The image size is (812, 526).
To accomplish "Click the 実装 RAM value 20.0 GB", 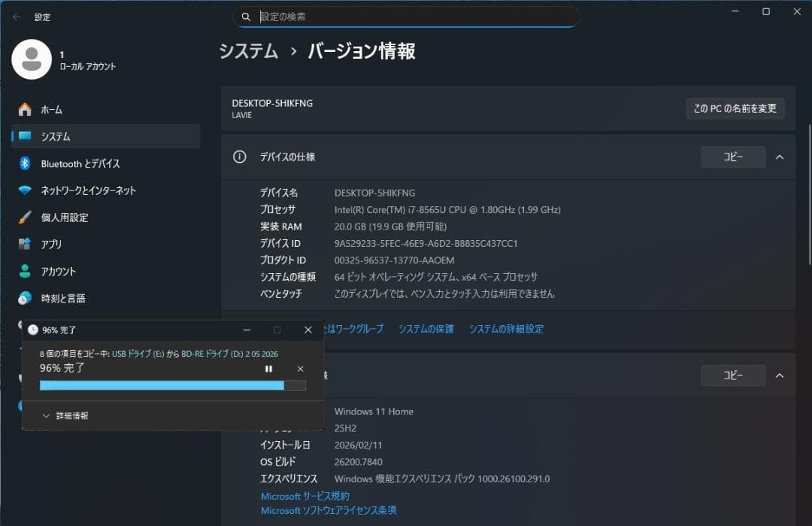I will (390, 227).
